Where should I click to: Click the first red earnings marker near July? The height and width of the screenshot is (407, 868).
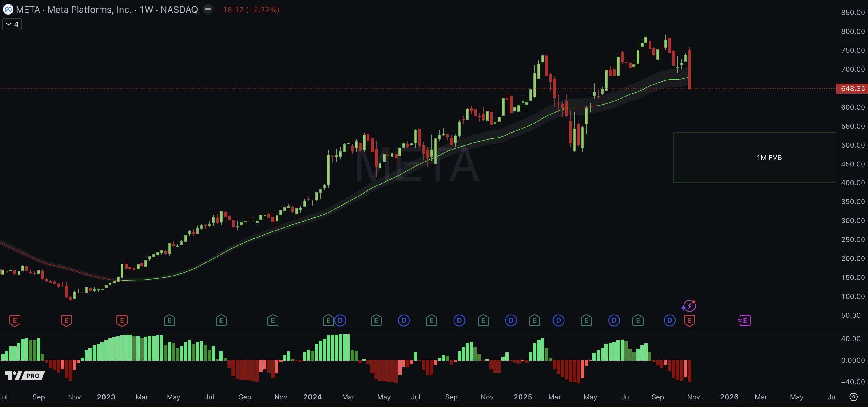click(x=15, y=320)
